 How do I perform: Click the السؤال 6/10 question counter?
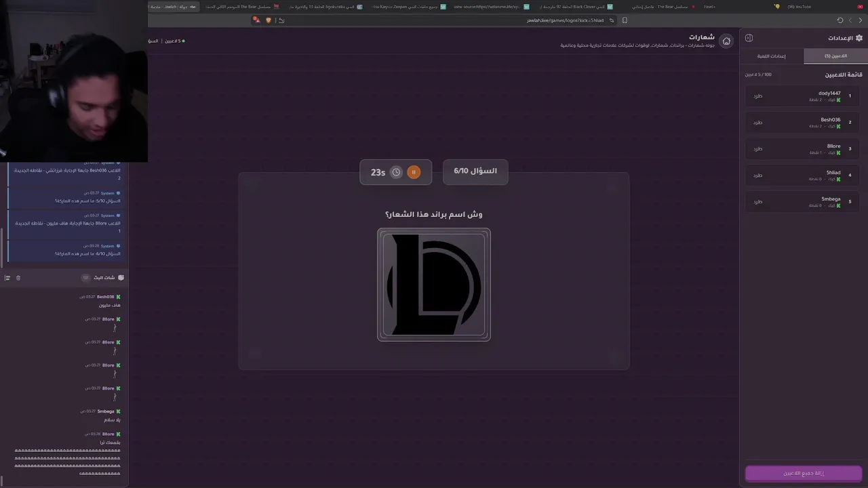pyautogui.click(x=475, y=171)
